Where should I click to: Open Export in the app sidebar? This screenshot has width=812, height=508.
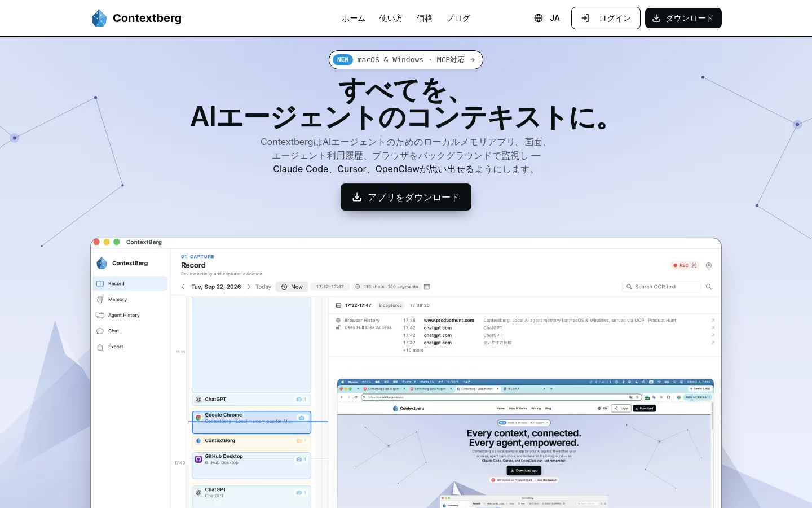(x=130, y=347)
